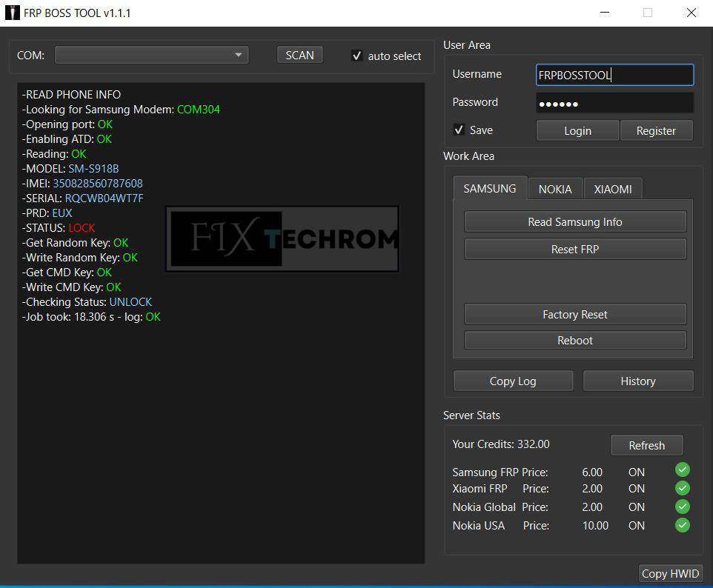Click the Samsung FRP price 6.00
The width and height of the screenshot is (713, 588).
(592, 472)
